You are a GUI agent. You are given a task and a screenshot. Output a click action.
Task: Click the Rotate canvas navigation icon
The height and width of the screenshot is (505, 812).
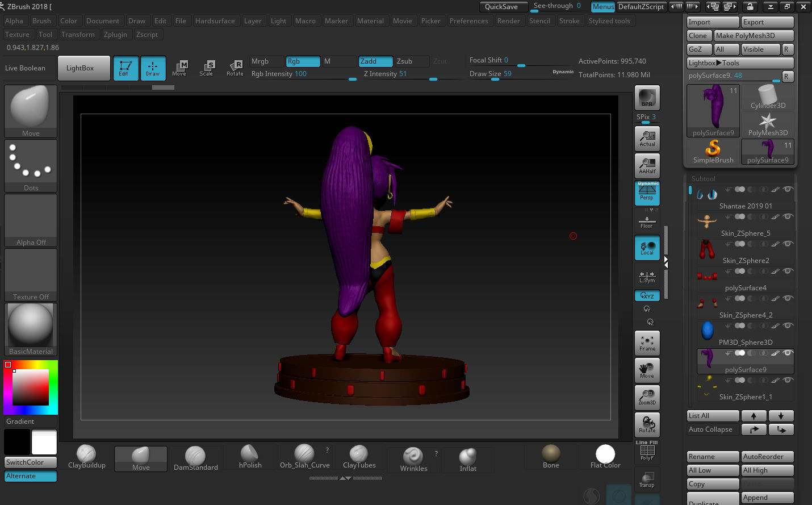point(647,425)
